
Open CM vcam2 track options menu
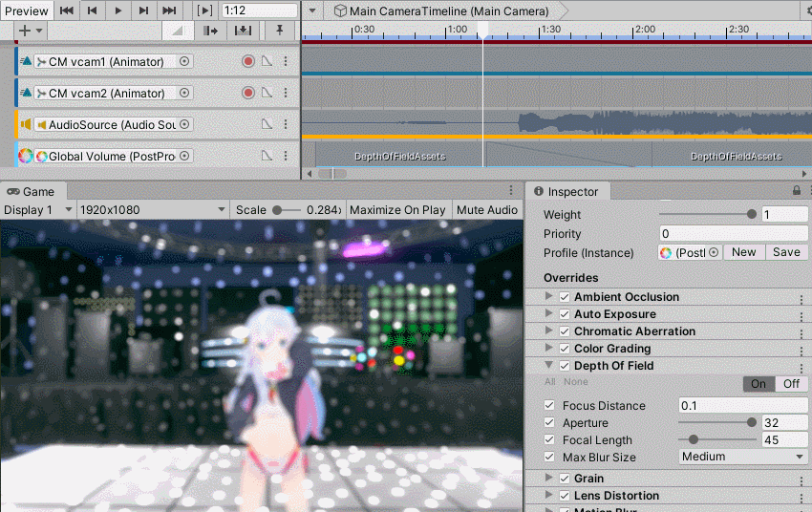point(286,93)
